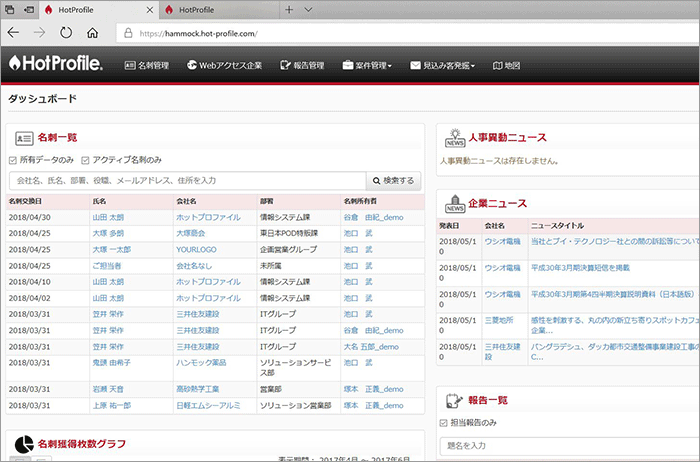700x462 pixels.
Task: Click the pie chart icon next to 名刺獲得枚数グラフ
Action: pos(24,444)
